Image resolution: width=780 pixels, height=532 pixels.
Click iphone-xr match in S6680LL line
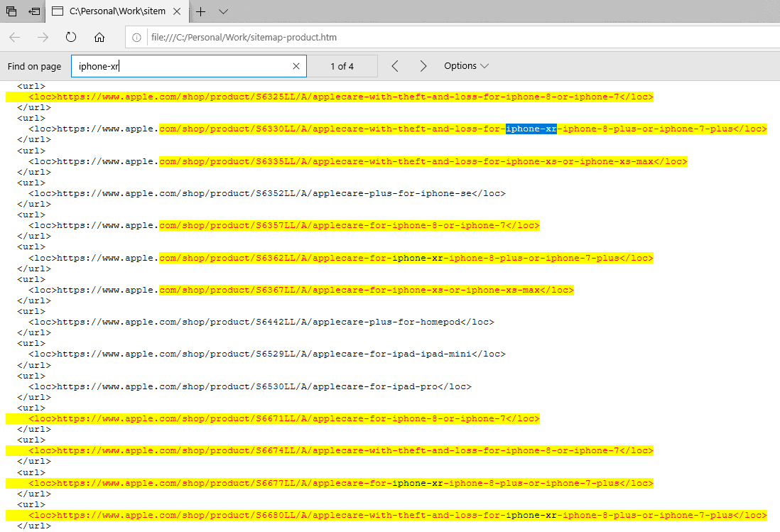pyautogui.click(x=531, y=515)
